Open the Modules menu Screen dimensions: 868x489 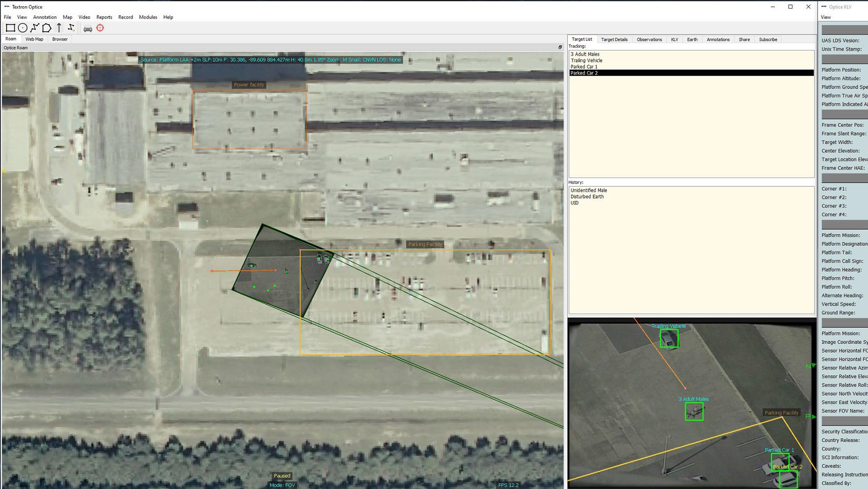[x=148, y=17]
